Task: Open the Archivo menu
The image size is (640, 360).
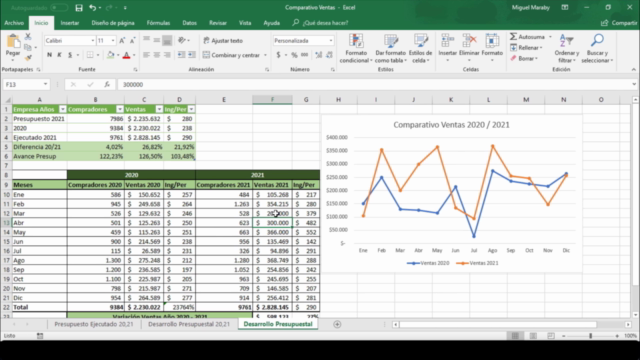Action: click(14, 23)
